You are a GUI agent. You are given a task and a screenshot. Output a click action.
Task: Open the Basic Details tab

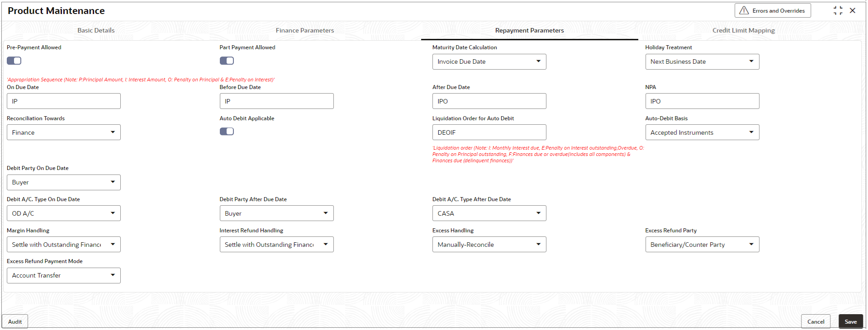[x=96, y=30]
